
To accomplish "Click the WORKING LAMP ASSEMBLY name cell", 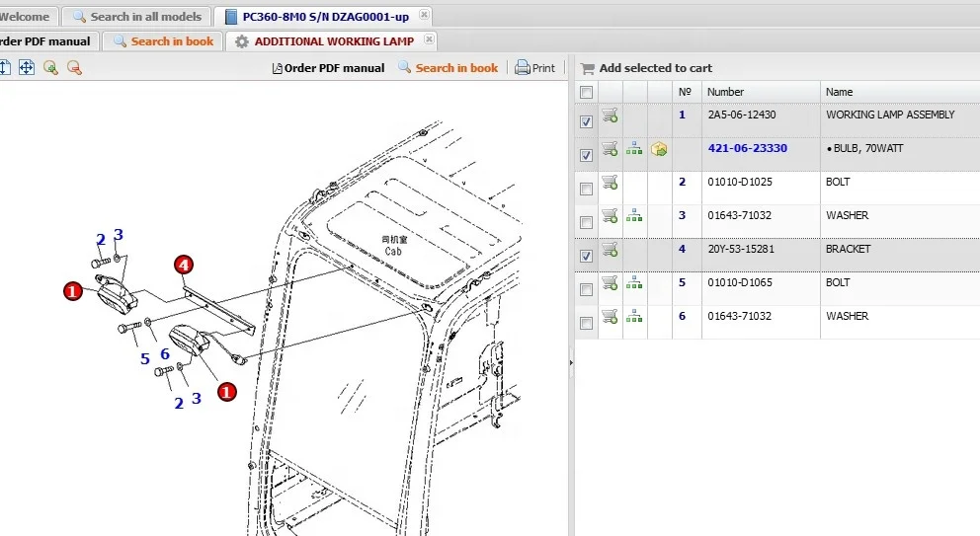I will [x=890, y=115].
